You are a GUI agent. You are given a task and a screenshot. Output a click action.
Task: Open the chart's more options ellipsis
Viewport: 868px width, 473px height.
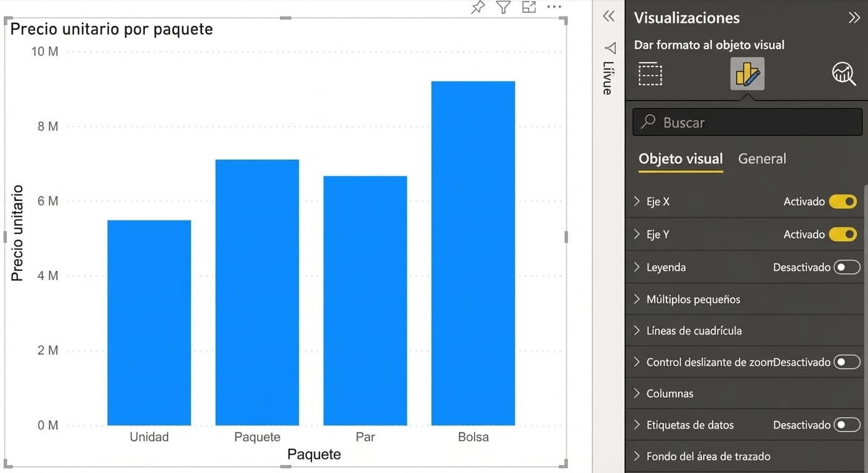click(x=554, y=7)
